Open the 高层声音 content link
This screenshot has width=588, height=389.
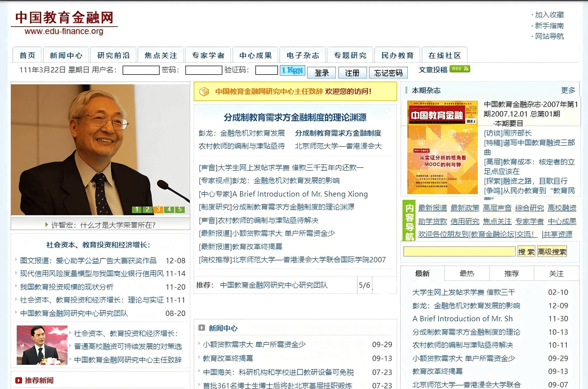pos(497,208)
